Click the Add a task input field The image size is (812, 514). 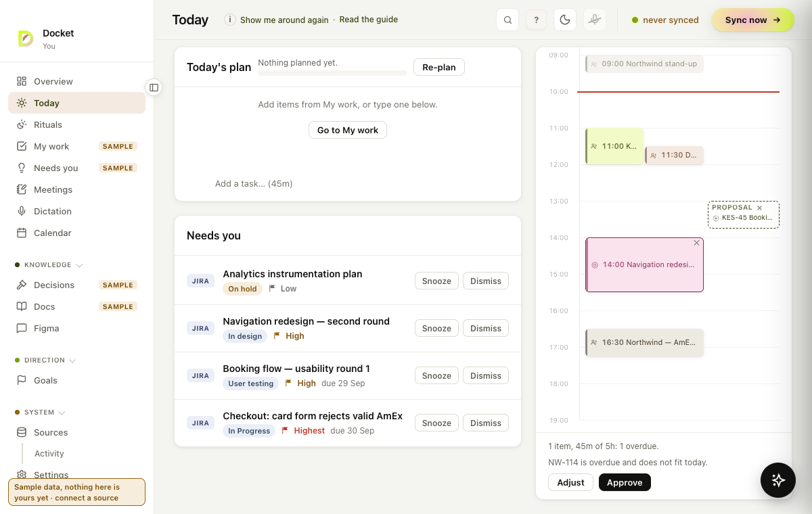point(348,183)
